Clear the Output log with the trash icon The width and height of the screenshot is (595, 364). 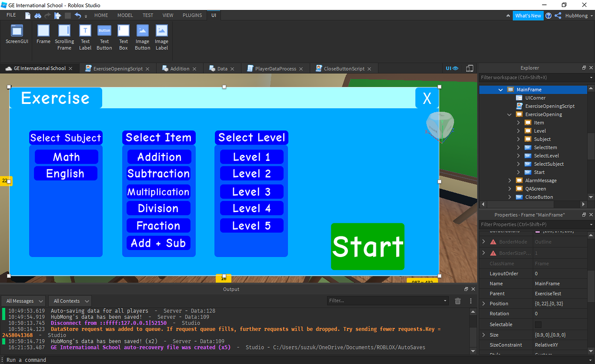(457, 301)
